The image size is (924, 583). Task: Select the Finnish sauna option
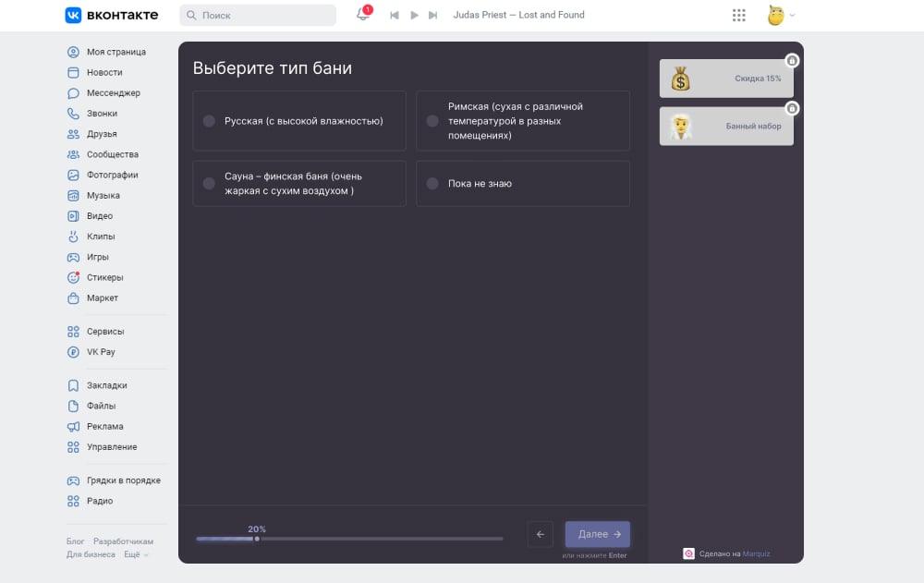click(209, 184)
